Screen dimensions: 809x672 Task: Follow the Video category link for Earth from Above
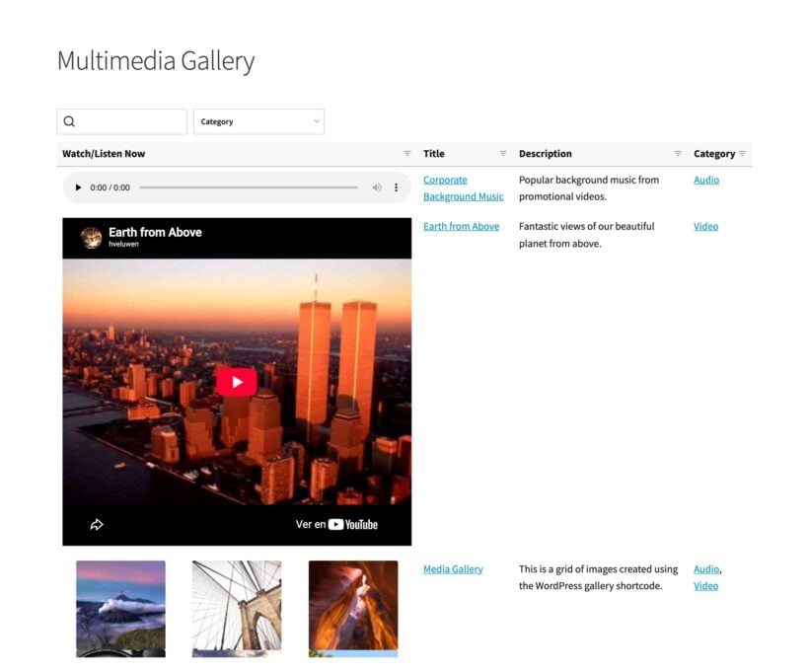(705, 227)
